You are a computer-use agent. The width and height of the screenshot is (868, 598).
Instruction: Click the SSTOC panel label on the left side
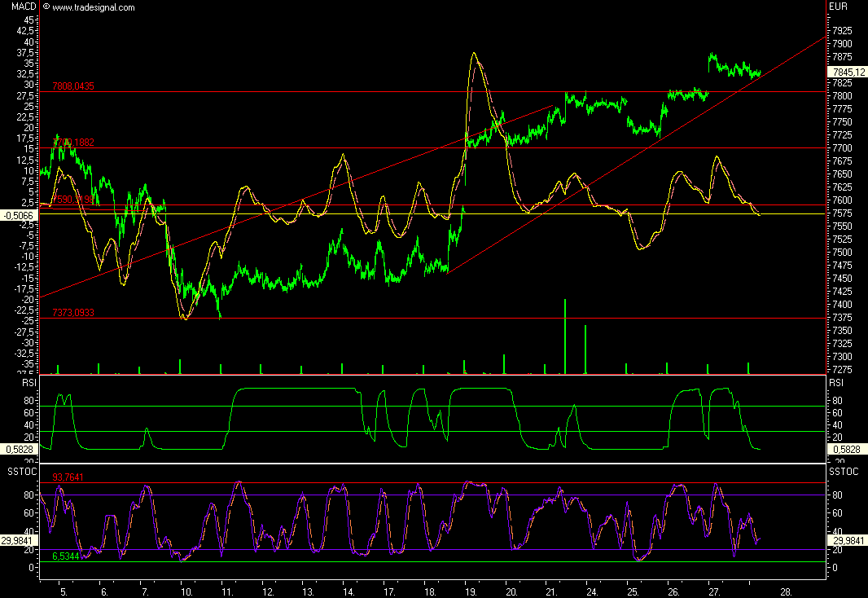point(22,472)
